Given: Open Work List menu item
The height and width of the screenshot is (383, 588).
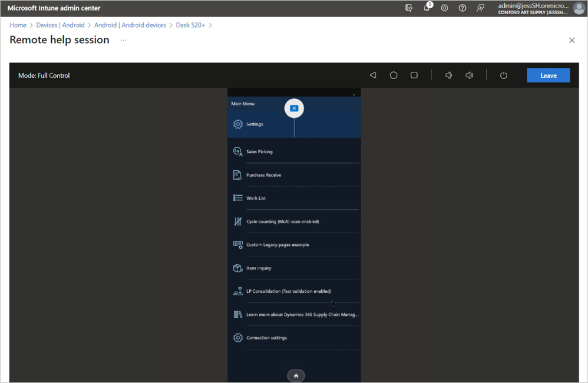Looking at the screenshot, I should 294,198.
